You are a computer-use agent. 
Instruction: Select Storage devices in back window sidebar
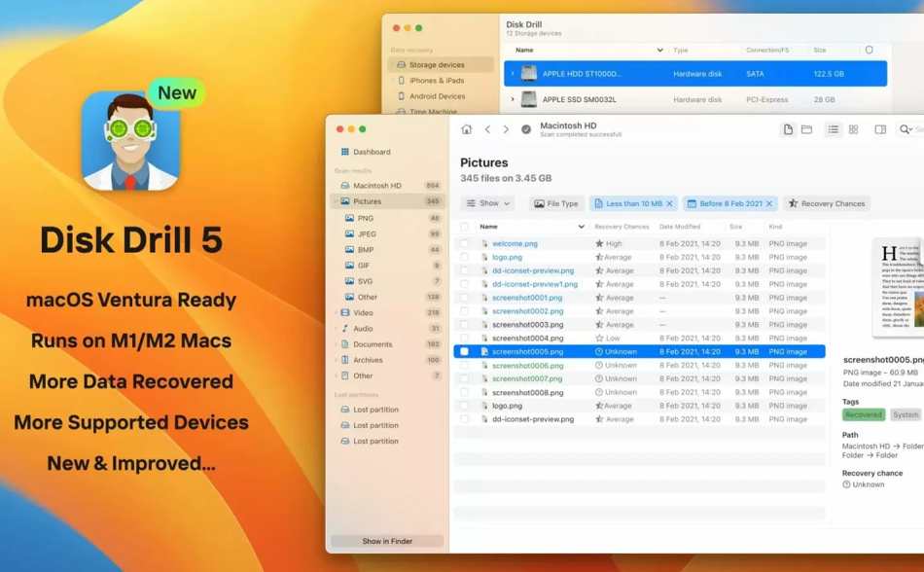pyautogui.click(x=441, y=65)
